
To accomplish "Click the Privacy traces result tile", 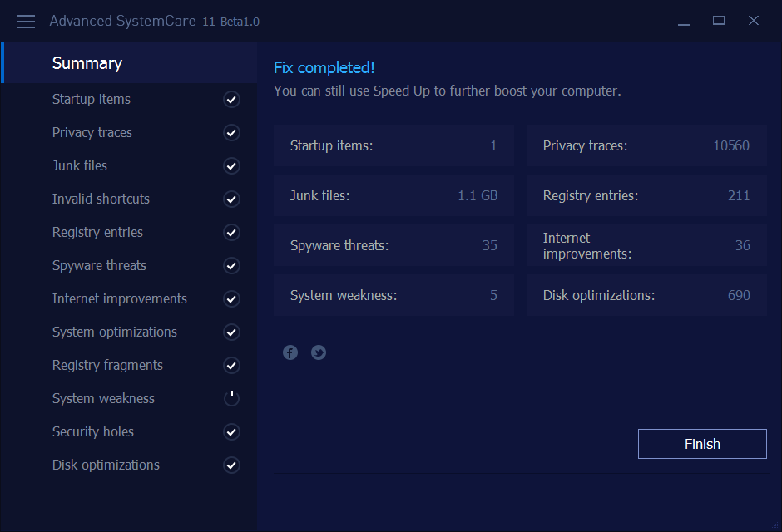I will tap(646, 146).
